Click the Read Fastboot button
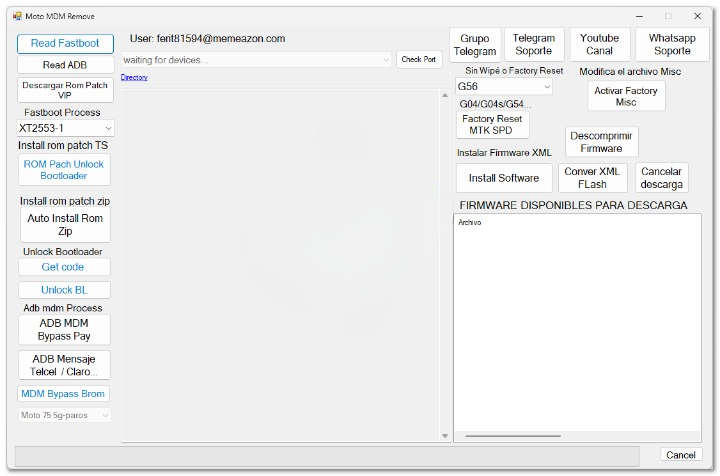This screenshot has height=476, width=720. coord(65,44)
